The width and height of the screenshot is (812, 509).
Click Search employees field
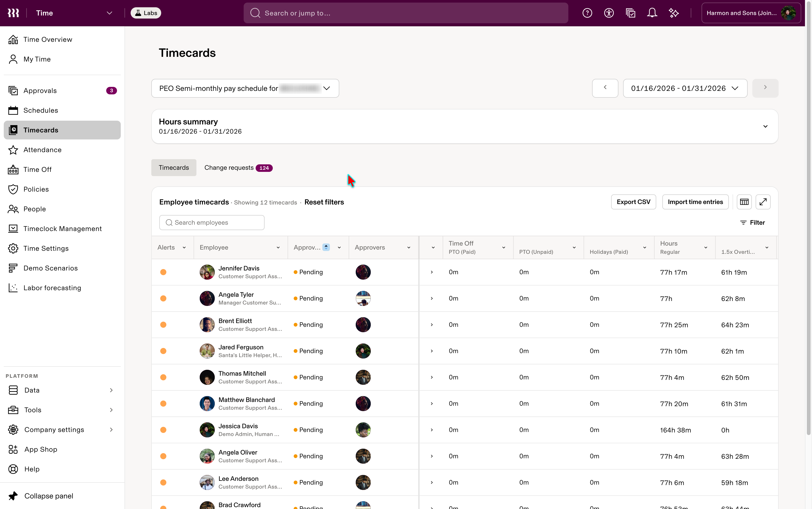(x=211, y=223)
